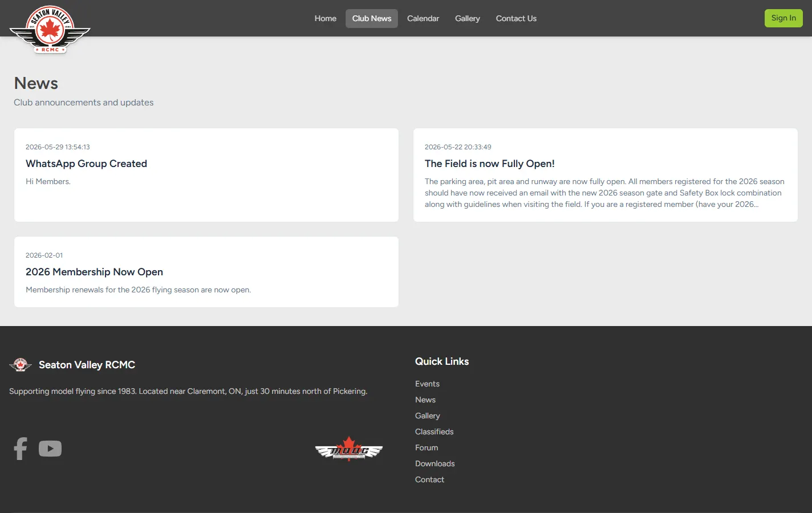Click the Supporting model flying since 1983 text

tap(188, 391)
